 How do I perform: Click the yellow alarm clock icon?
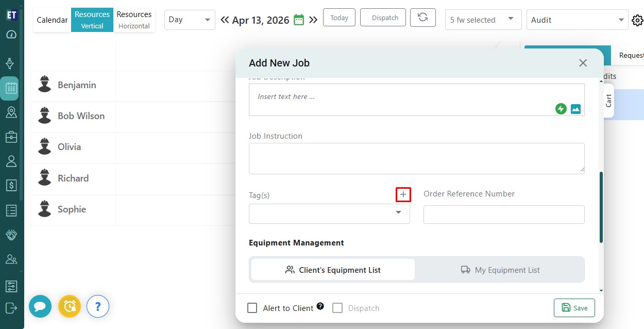[69, 307]
